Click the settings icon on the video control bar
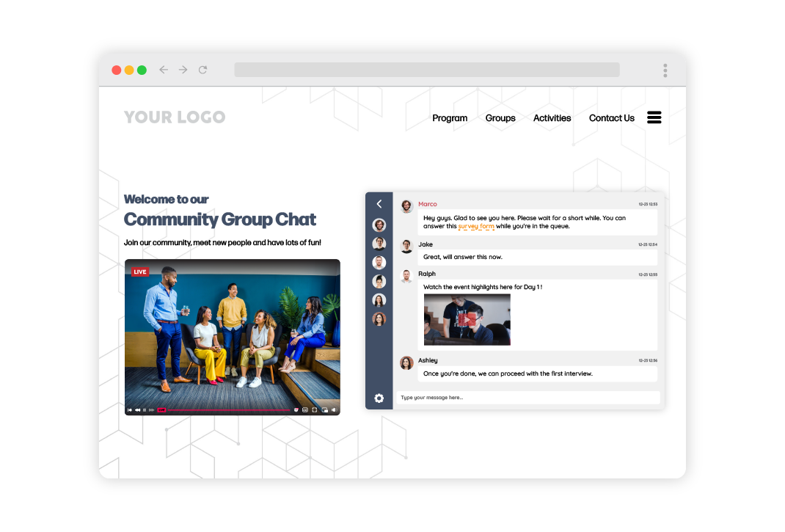Screen dimensions: 785x532 (x=296, y=409)
